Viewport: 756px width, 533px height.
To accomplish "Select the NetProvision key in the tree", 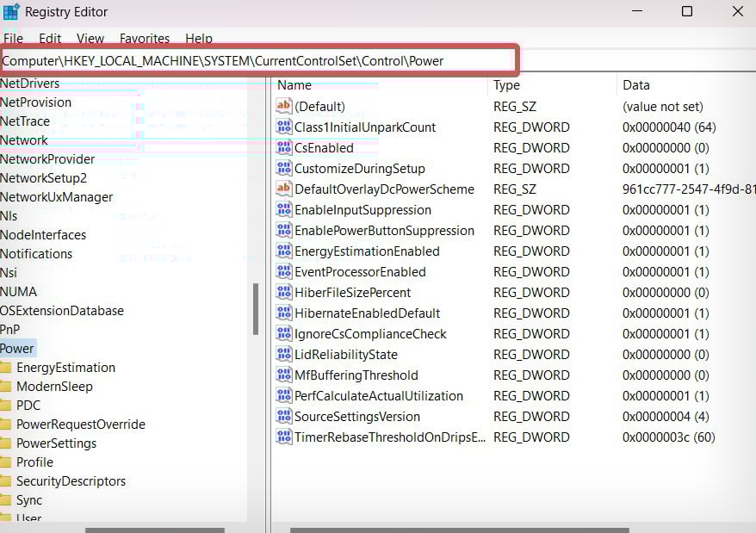I will [35, 102].
